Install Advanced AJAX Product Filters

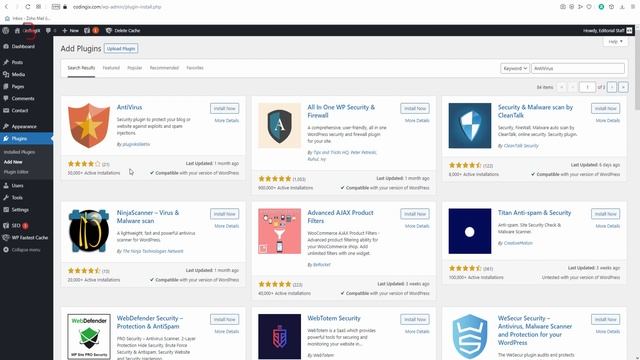(x=415, y=214)
